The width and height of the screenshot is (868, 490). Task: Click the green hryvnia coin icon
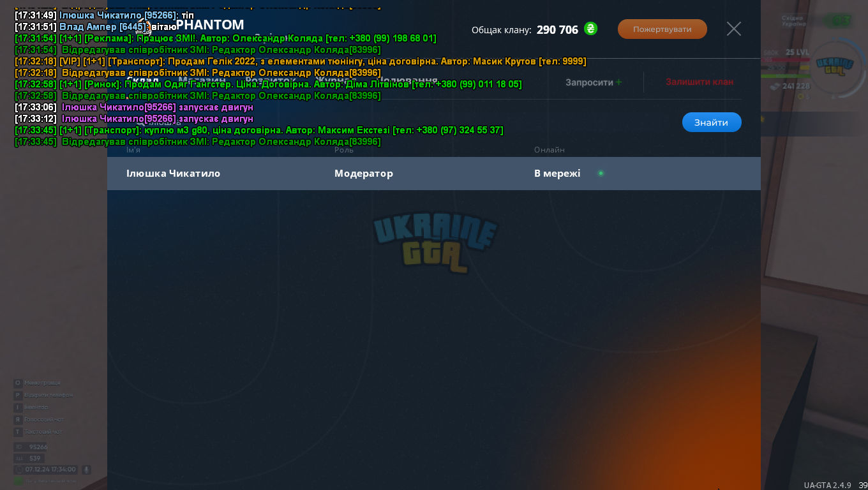click(x=590, y=29)
